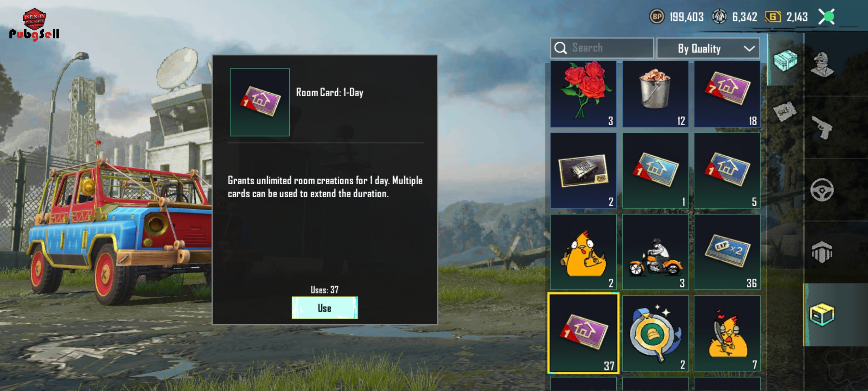Select the EXP x2 card with 36
The image size is (868, 391).
point(727,252)
